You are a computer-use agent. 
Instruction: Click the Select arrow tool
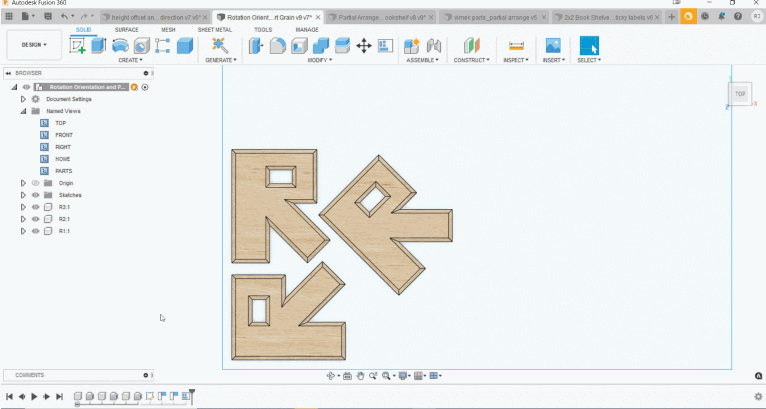[589, 46]
